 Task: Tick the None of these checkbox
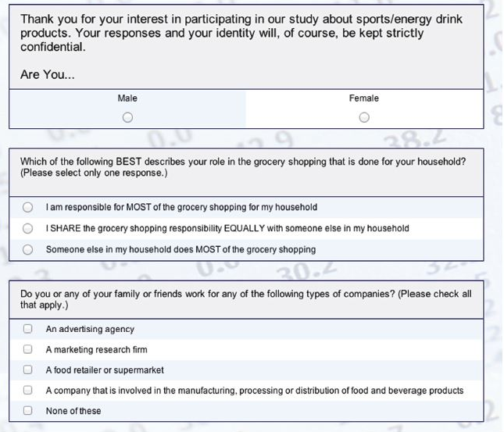point(28,410)
